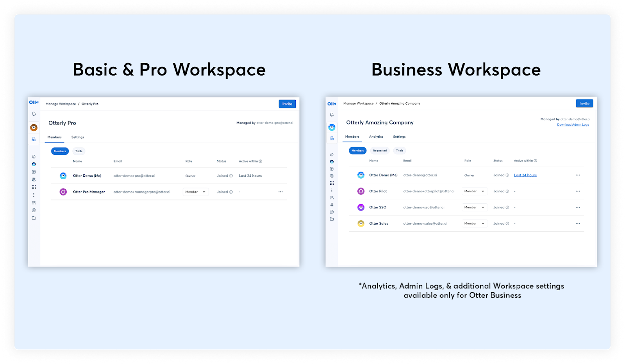Click the Otter Pilot member name
Screen dimensions: 625x364
coord(378,191)
